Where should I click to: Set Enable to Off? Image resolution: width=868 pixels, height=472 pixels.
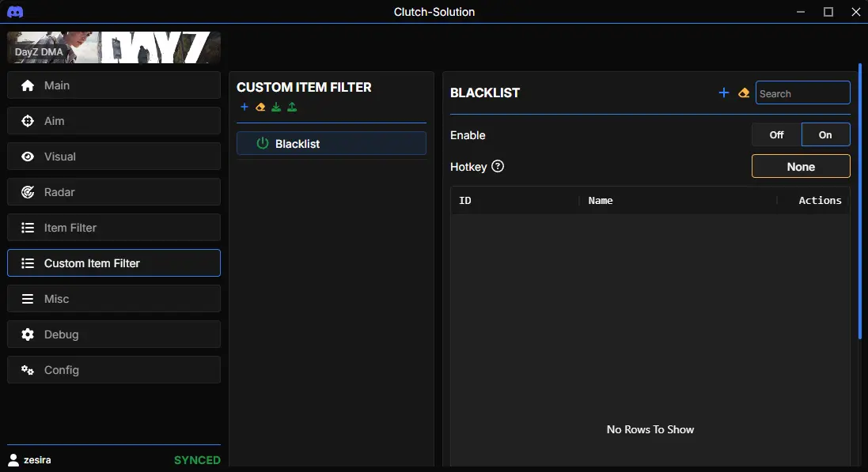point(776,135)
